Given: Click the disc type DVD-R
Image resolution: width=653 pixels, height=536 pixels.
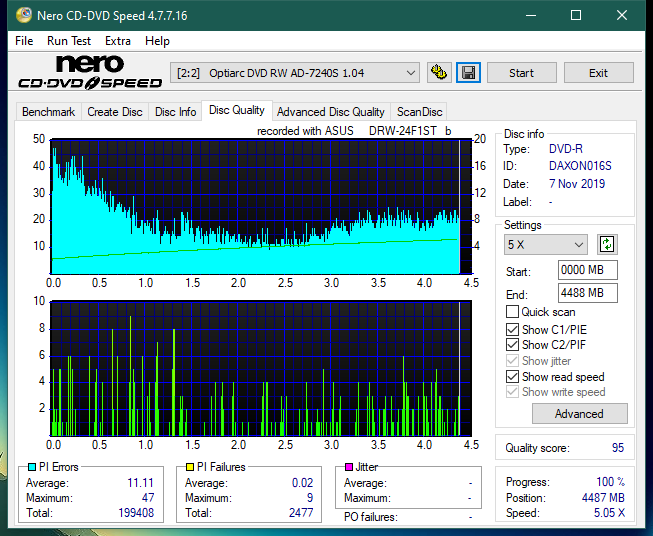Looking at the screenshot, I should 566,149.
